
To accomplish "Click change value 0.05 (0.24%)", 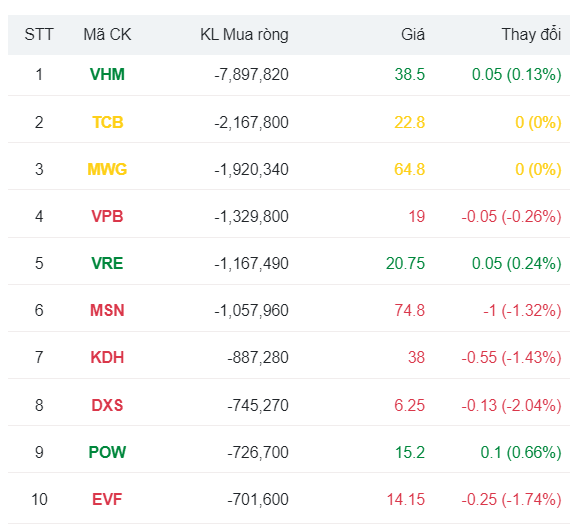I will pyautogui.click(x=517, y=264).
